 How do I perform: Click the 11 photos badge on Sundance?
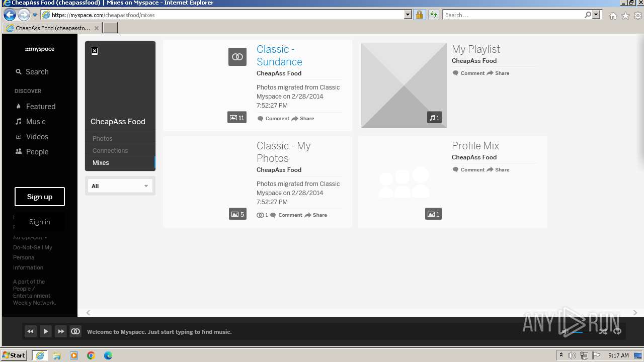pos(237,118)
